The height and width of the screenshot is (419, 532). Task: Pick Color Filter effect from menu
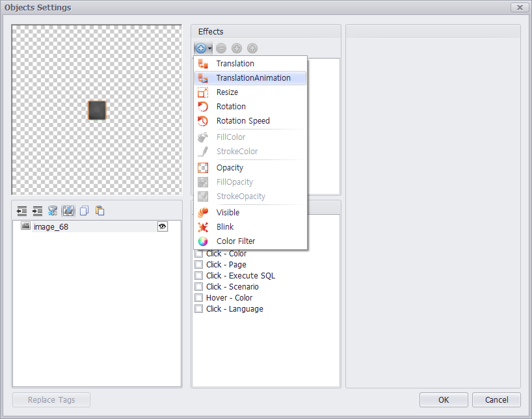point(235,241)
